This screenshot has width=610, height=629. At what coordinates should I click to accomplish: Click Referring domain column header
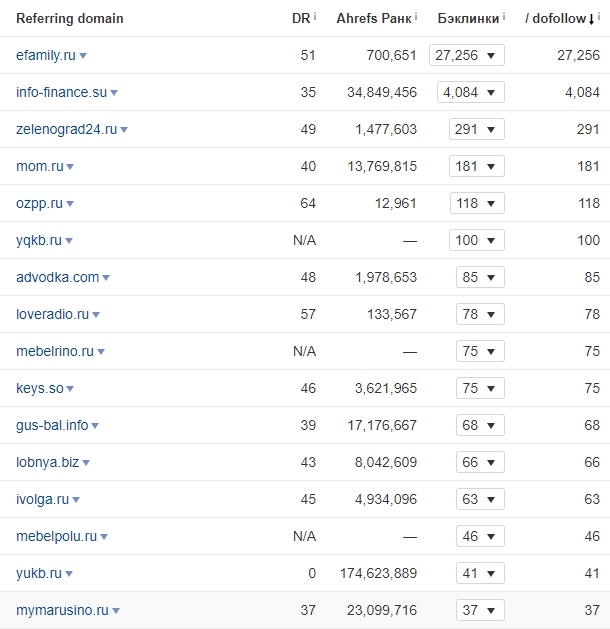(70, 18)
